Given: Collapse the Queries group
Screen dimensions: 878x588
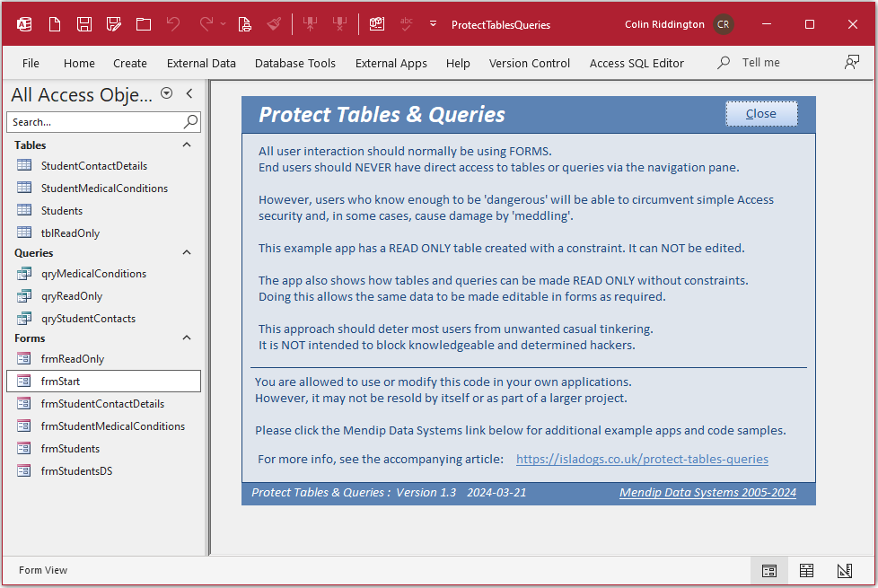Looking at the screenshot, I should point(187,252).
